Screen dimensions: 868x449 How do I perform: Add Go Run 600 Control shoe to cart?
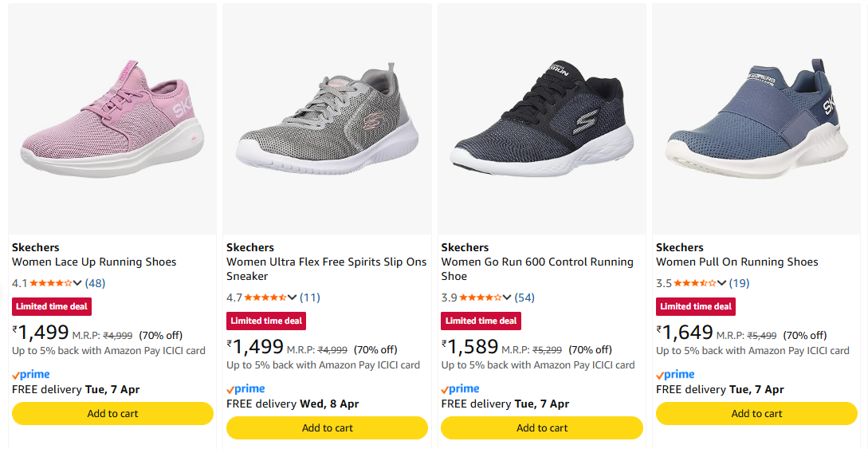(542, 427)
